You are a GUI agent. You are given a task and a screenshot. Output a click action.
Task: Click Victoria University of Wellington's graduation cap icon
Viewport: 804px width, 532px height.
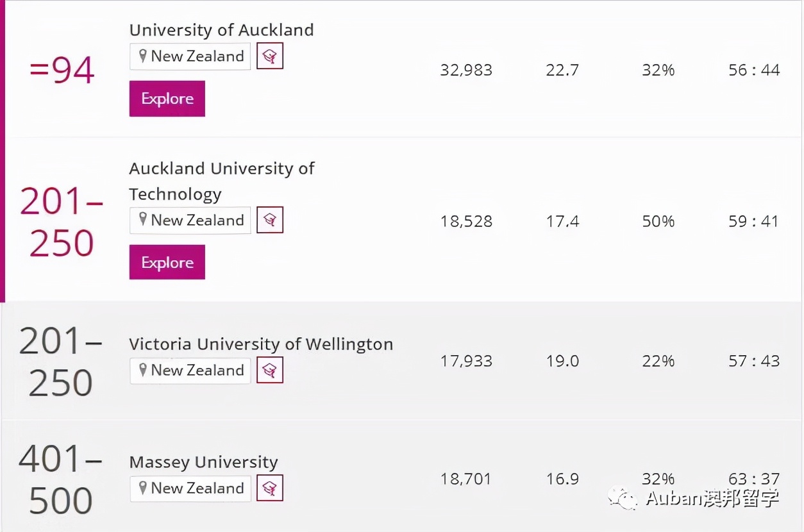[x=270, y=370]
